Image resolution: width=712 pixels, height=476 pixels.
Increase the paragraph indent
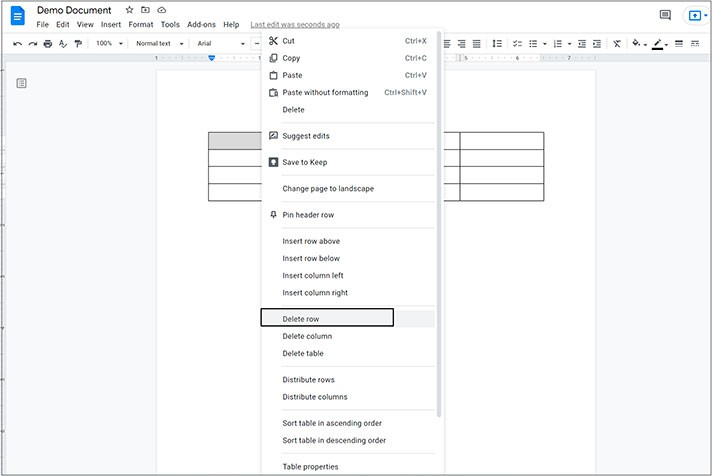pos(597,44)
